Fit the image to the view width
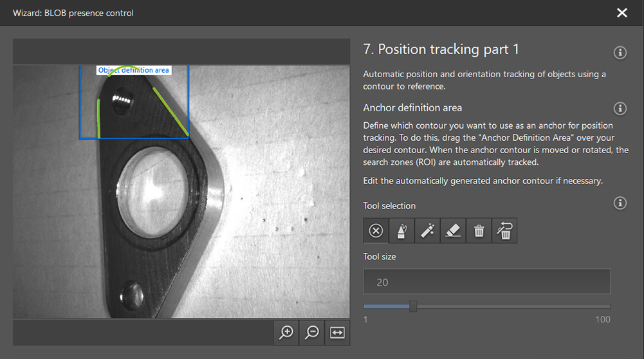 point(338,332)
